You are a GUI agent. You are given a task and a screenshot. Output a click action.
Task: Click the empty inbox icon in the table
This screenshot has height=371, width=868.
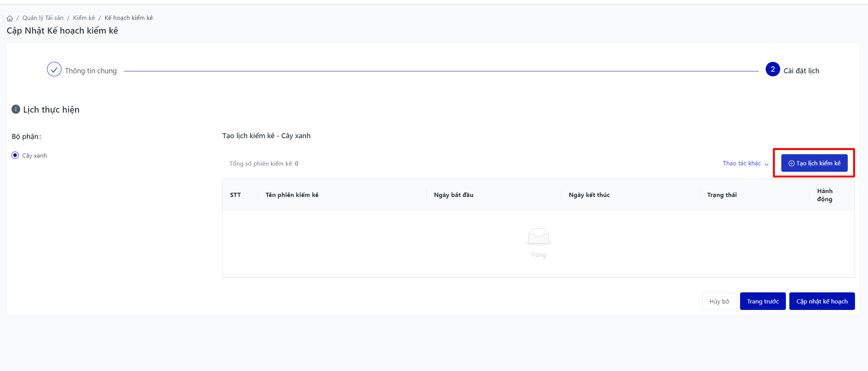coord(538,237)
